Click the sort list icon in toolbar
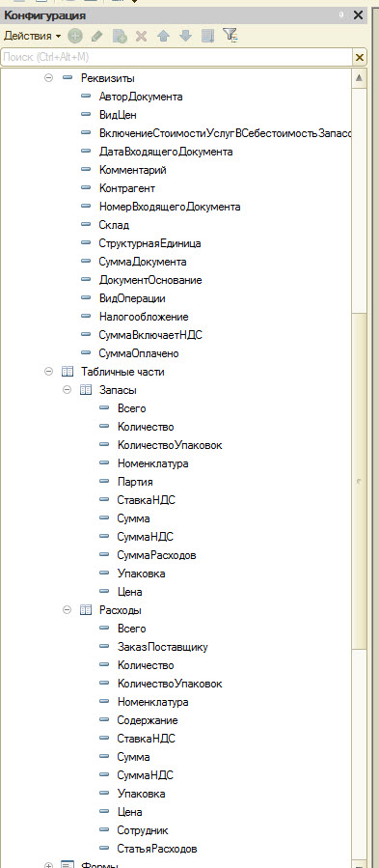Image resolution: width=379 pixels, height=868 pixels. point(208,36)
